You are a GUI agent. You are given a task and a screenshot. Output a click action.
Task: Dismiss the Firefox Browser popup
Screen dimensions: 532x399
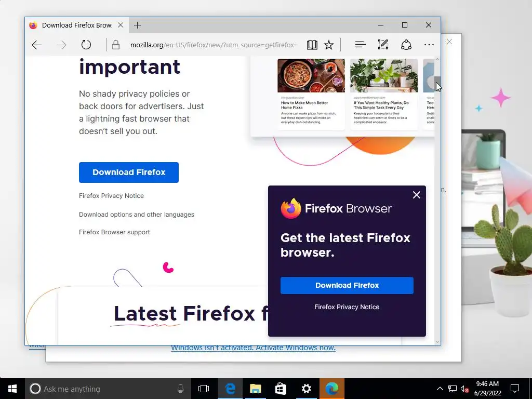(x=416, y=195)
